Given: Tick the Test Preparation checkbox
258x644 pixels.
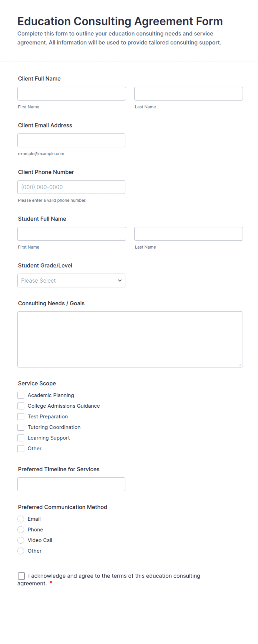Looking at the screenshot, I should tap(21, 416).
